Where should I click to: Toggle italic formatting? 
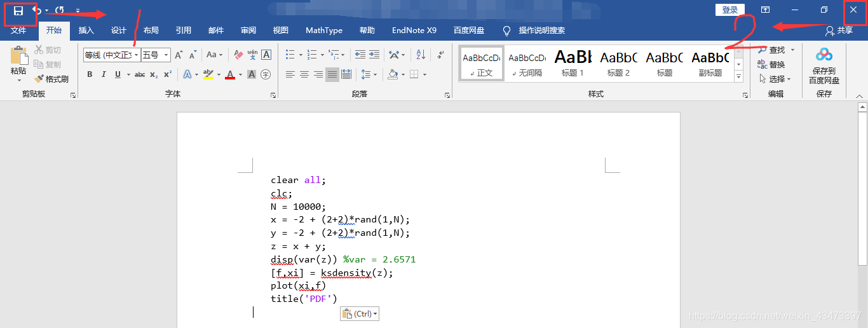coord(104,74)
